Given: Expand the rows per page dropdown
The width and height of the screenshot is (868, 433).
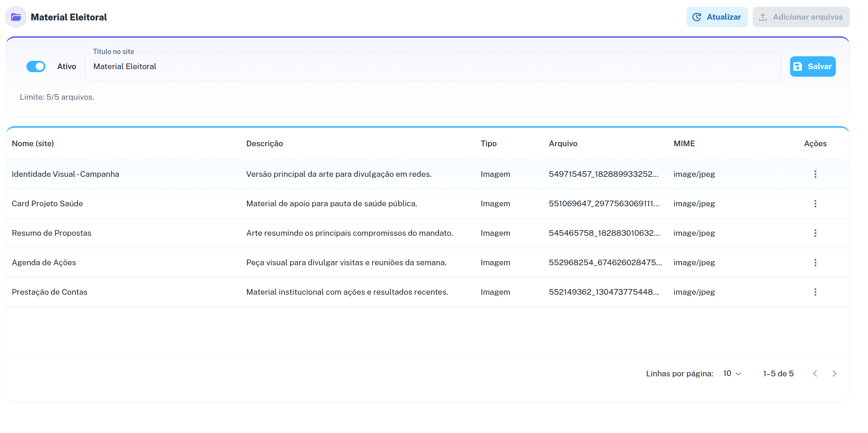Looking at the screenshot, I should 732,374.
